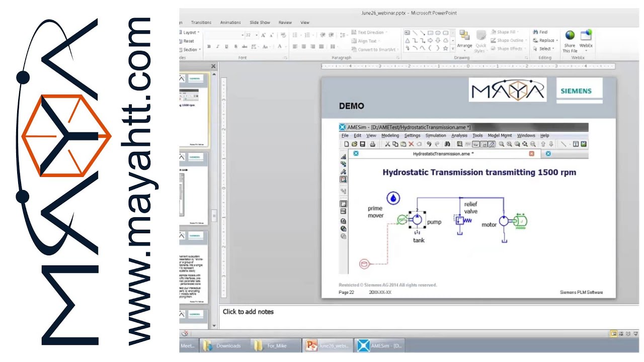
Task: Open the Review ribbon tab
Action: 285,23
